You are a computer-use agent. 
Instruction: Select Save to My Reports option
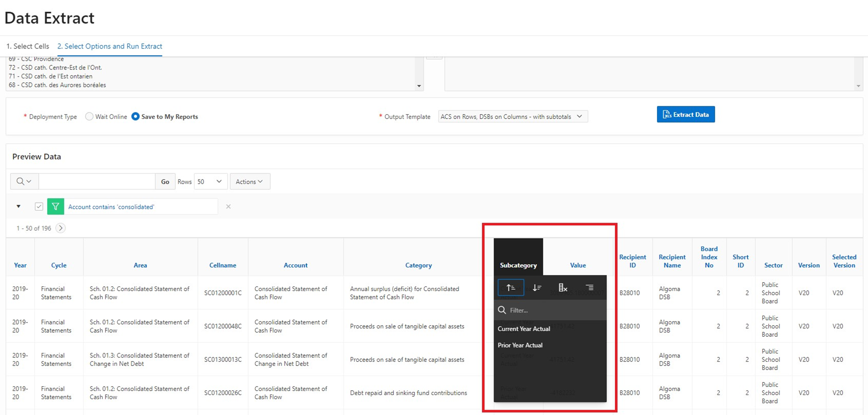point(135,117)
